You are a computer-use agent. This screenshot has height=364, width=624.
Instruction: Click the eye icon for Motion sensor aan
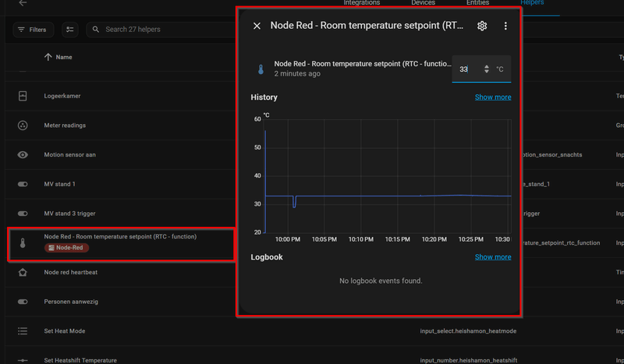coord(23,155)
